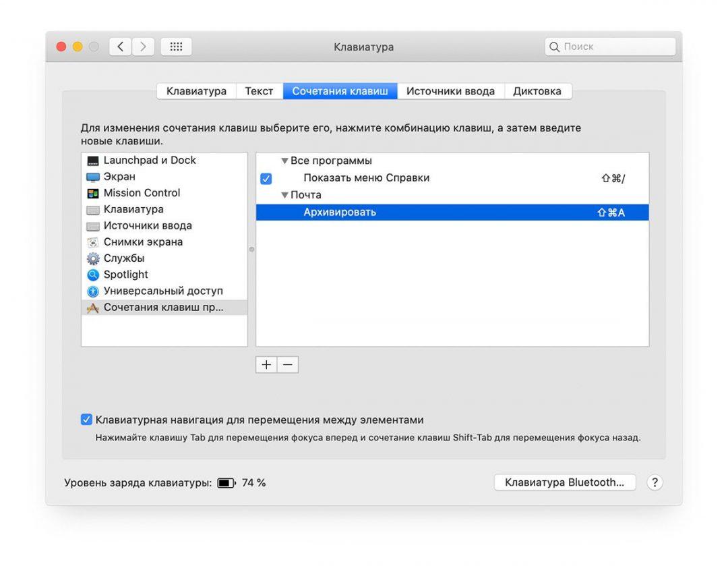Screen dimensions: 728x566
Task: Collapse the Все программы group
Action: point(284,161)
